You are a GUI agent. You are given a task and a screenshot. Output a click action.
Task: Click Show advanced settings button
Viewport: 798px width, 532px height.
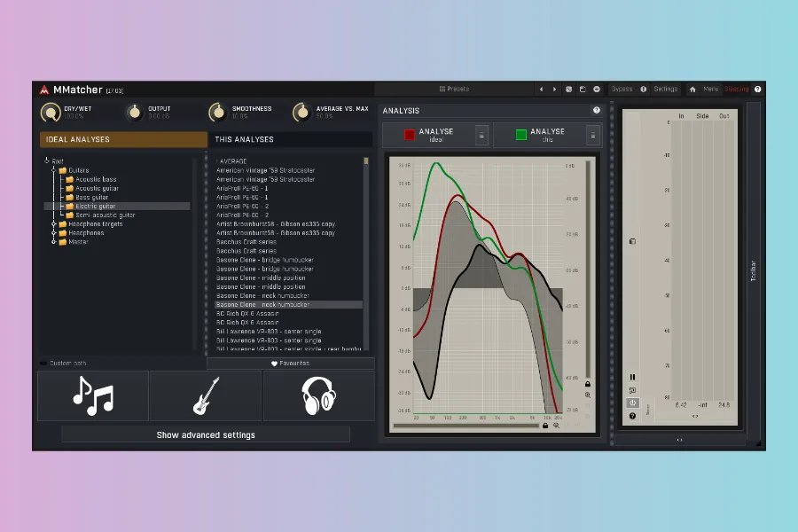[x=206, y=435]
